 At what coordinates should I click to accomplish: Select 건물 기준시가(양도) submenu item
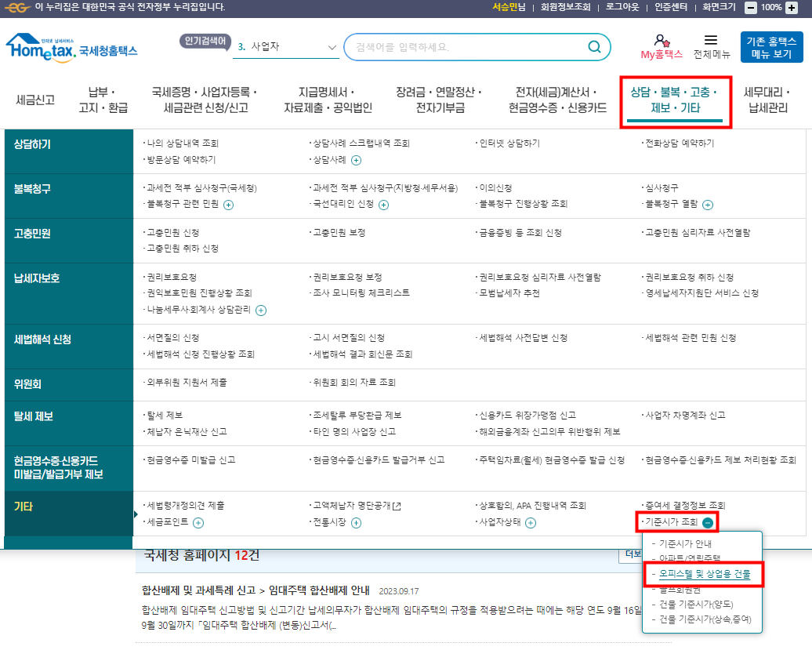[696, 604]
